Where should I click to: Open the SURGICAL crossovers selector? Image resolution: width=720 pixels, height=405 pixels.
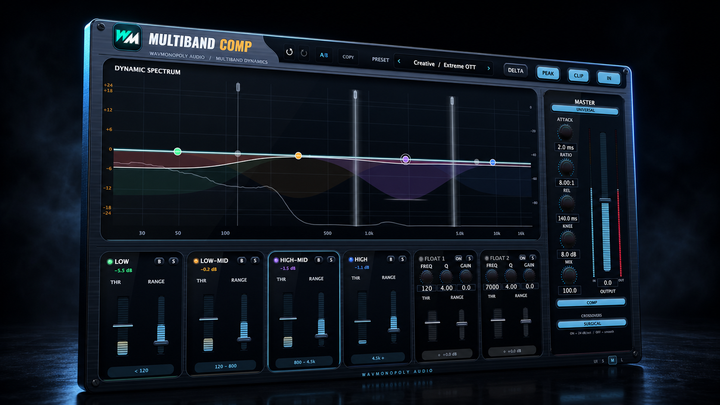pyautogui.click(x=592, y=324)
